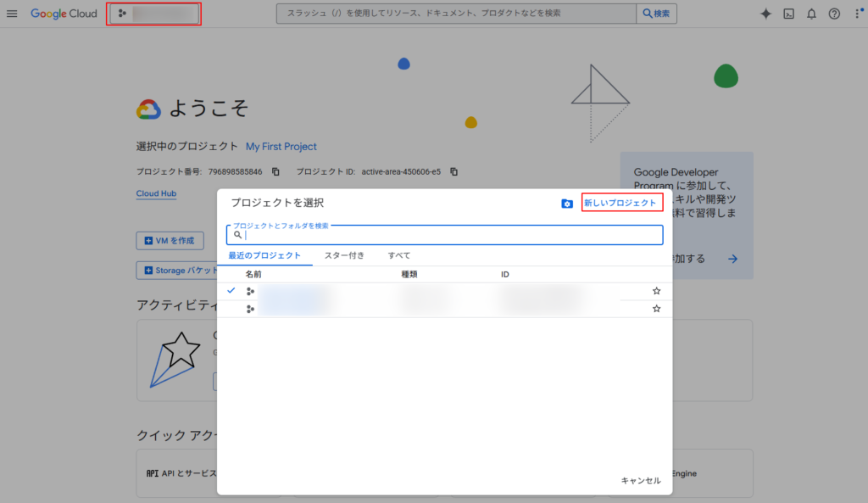This screenshot has height=503, width=868.
Task: Focus the プロジェクトとフォルダを検索 field
Action: tap(449, 235)
